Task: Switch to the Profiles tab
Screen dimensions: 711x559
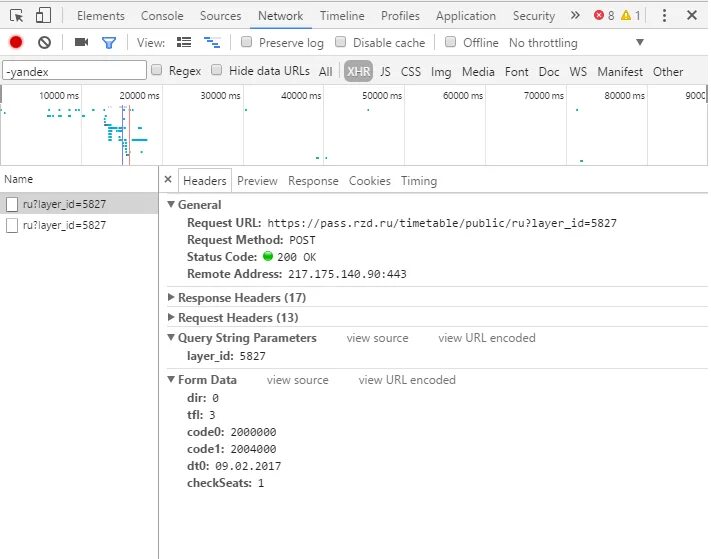Action: [400, 16]
